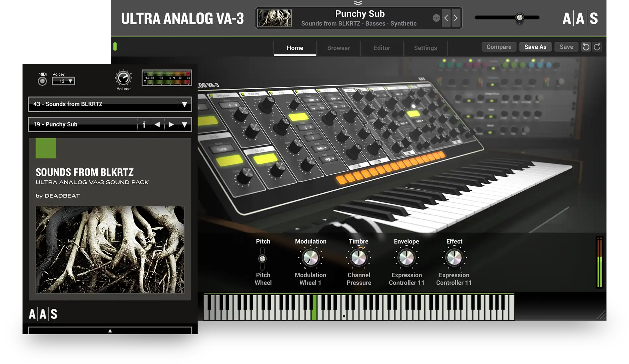Screen dimensions: 629x364
Task: Open Sounds from BLKRTZ bank dropdown
Action: point(184,104)
